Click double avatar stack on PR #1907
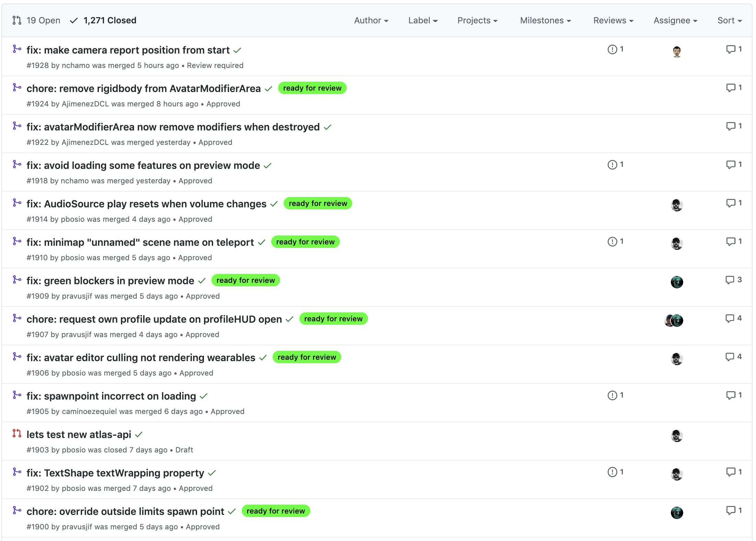This screenshot has width=756, height=541. pos(674,321)
